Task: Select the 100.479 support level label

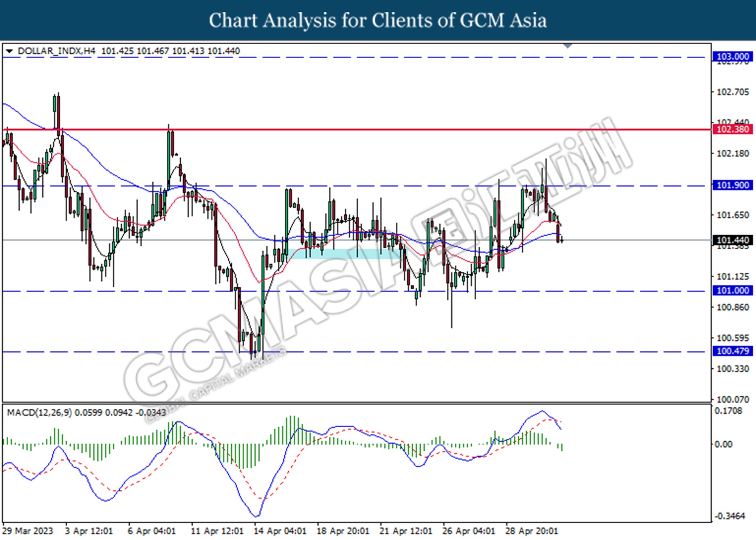Action: pos(733,351)
